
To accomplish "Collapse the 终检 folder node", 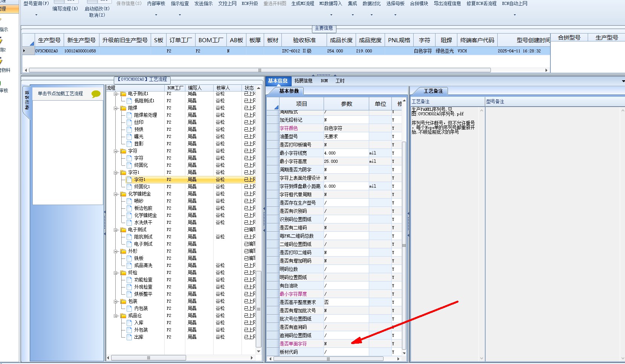I will 116,273.
